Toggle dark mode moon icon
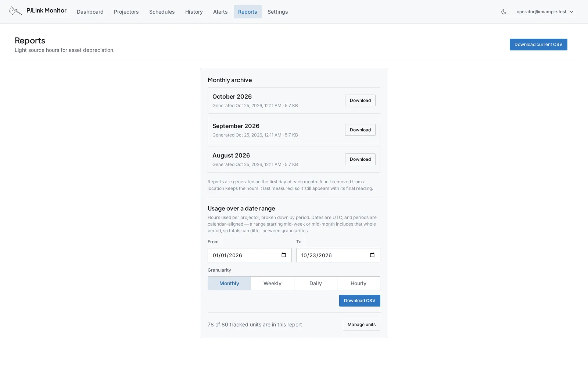Screen dimensions: 588x368 pyautogui.click(x=504, y=12)
